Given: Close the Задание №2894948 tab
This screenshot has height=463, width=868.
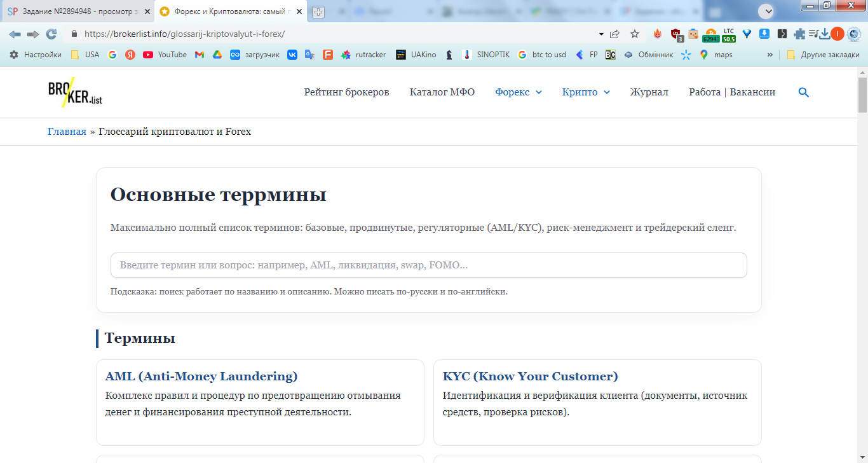Looking at the screenshot, I should (x=147, y=11).
